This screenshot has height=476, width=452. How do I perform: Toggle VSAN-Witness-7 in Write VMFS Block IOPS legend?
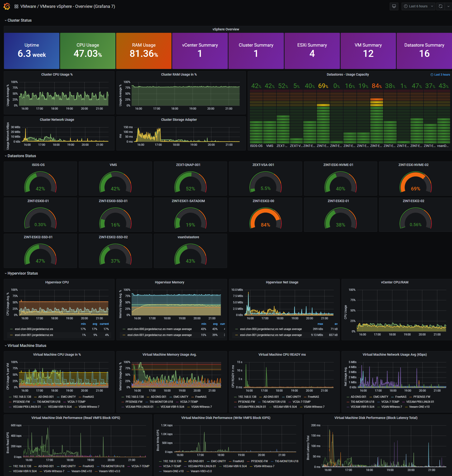point(264,466)
